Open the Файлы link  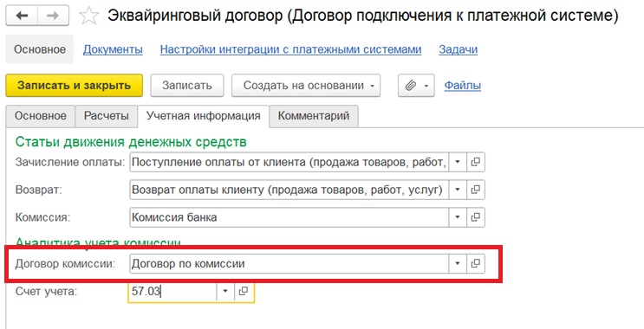pos(463,86)
